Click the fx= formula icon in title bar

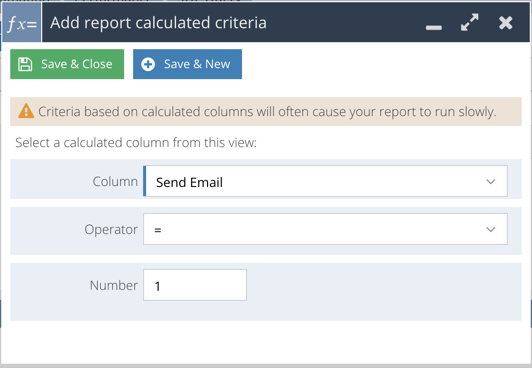click(x=22, y=23)
